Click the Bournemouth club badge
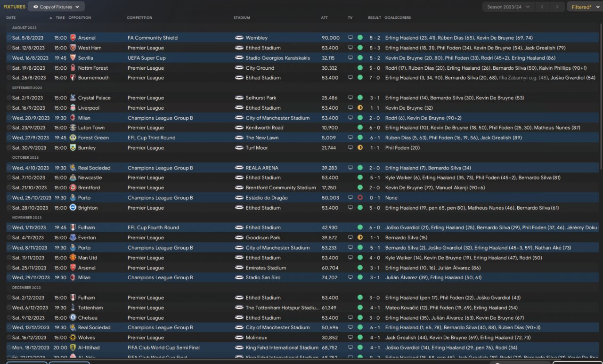Viewport: 603px width, 364px height. coord(73,78)
